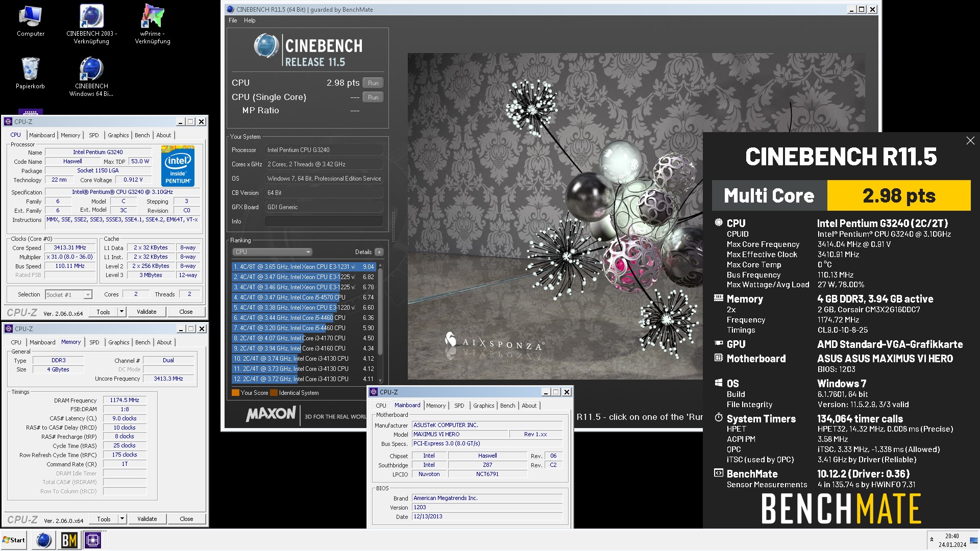Screen dimensions: 980x551
Task: Click the Intel Pentium logo in CPU-Z
Action: pyautogui.click(x=178, y=166)
